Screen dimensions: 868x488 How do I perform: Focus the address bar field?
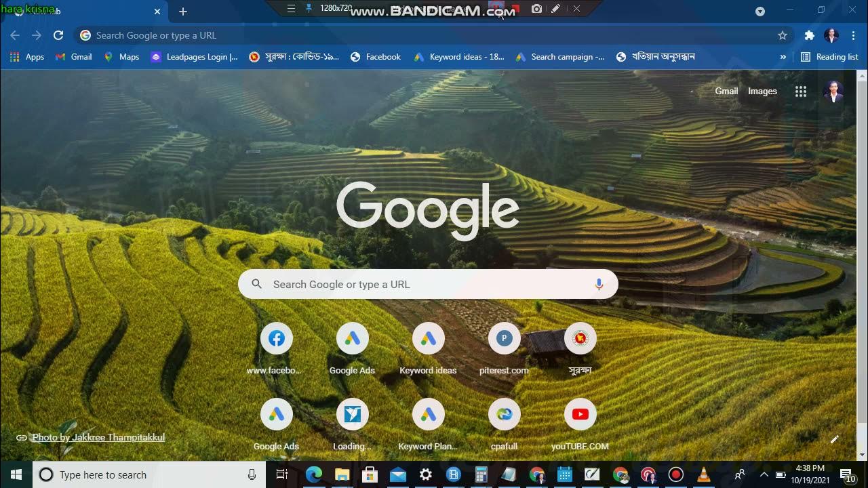(434, 35)
